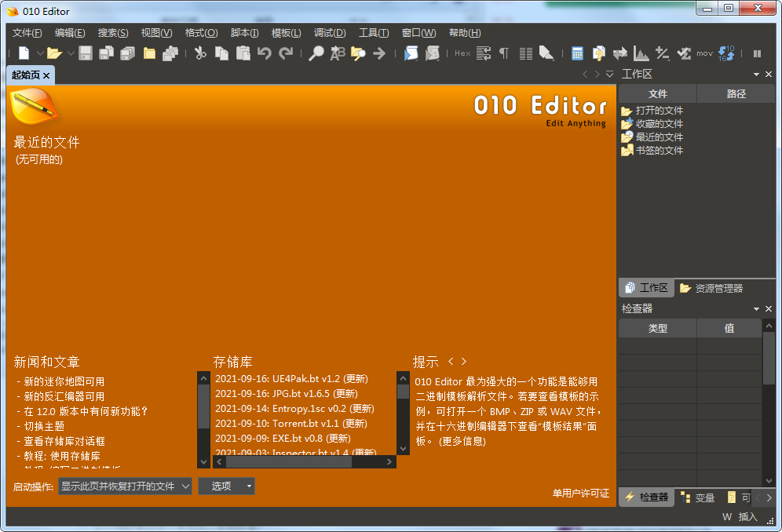
Task: Click the Find in Files icon
Action: click(x=358, y=53)
